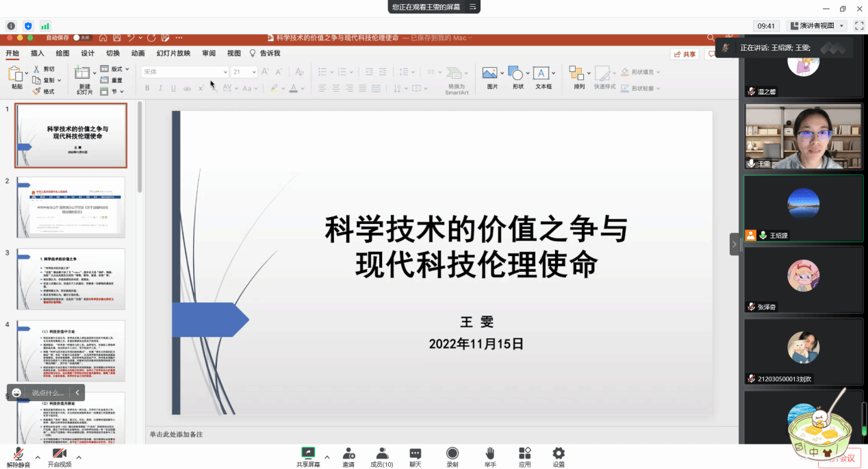Open the Apps icon in meeting toolbar
Screen dimensions: 868x469
coord(525,453)
